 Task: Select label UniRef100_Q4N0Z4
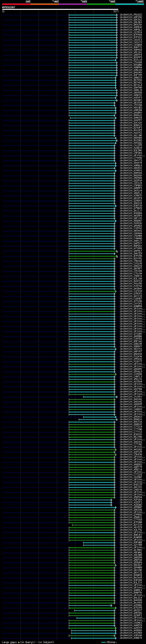point(131,118)
